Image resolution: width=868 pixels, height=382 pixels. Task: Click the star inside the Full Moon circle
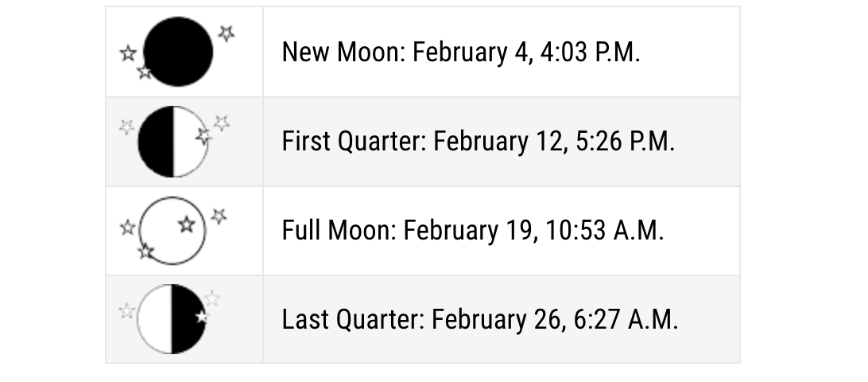186,224
